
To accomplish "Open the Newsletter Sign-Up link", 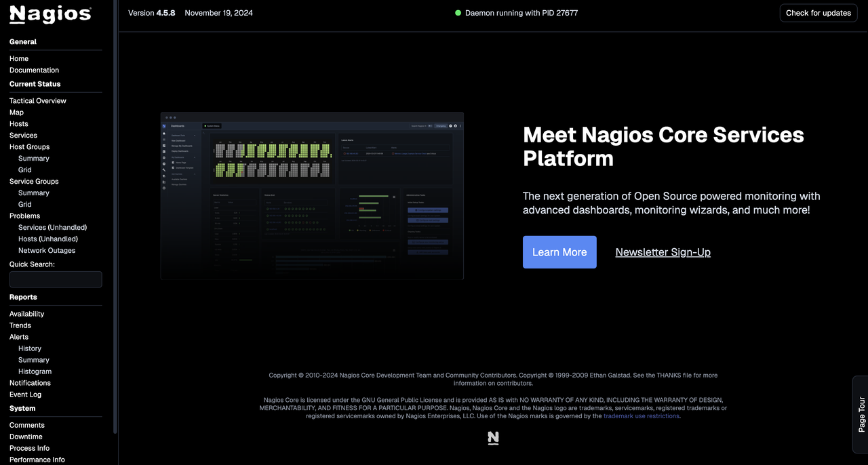I will pos(663,252).
